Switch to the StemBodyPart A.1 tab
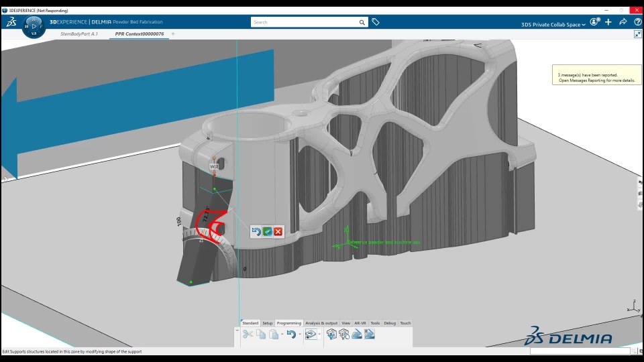 pyautogui.click(x=79, y=34)
